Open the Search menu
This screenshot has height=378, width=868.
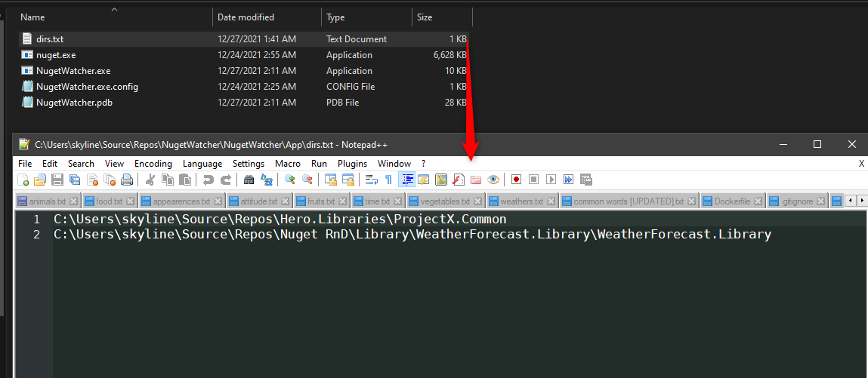pyautogui.click(x=82, y=164)
